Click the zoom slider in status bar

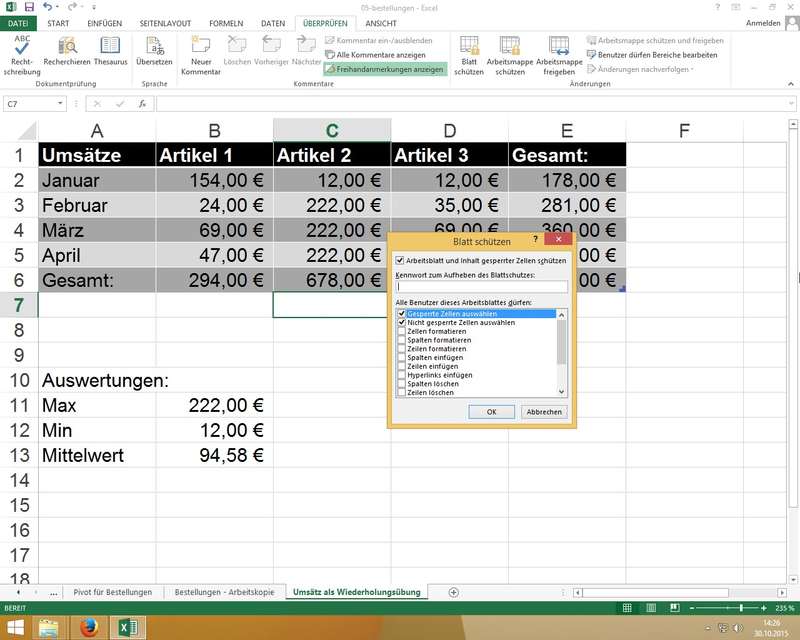(x=740, y=608)
